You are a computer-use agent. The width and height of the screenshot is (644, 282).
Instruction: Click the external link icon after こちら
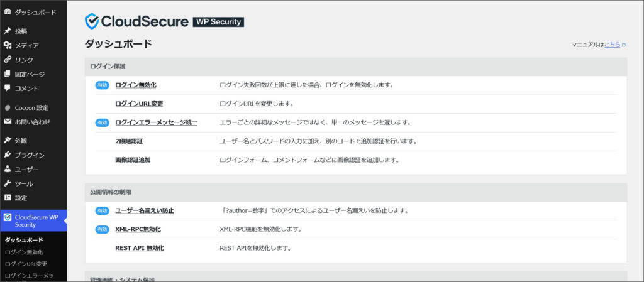[x=623, y=45]
